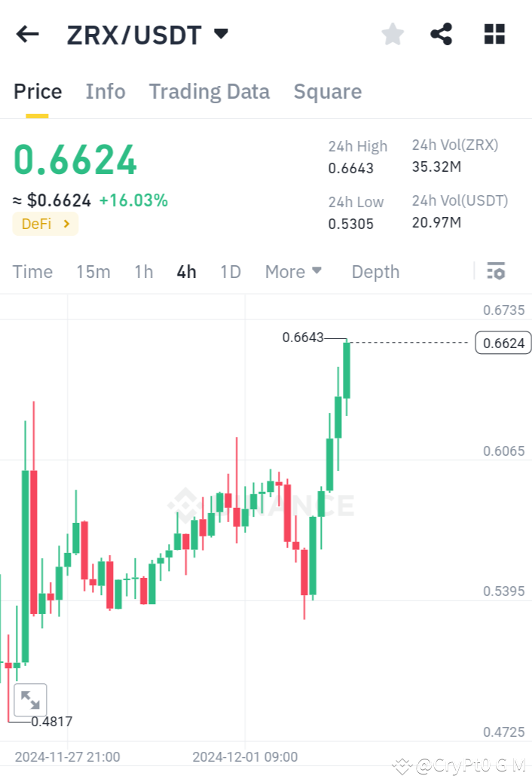Expand the chart to fullscreen
Viewport: 532px width, 782px height.
point(30,699)
